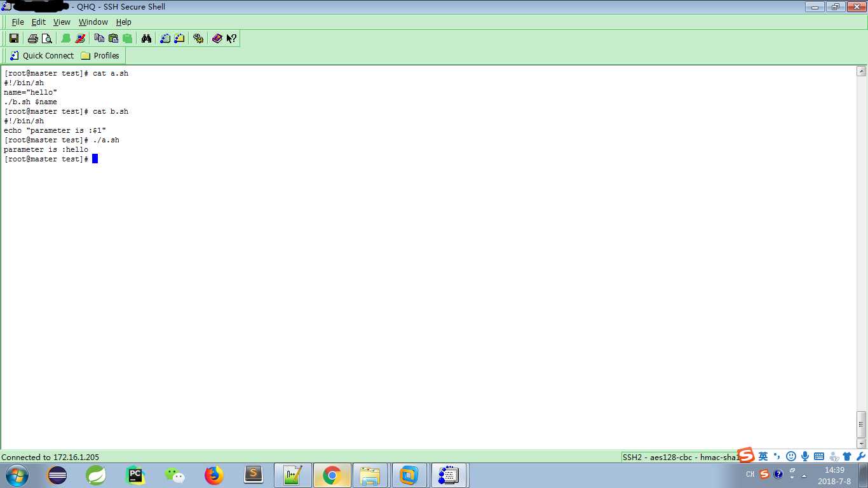Screen dimensions: 868x488
Task: Open the Profiles folder button
Action: (x=100, y=56)
